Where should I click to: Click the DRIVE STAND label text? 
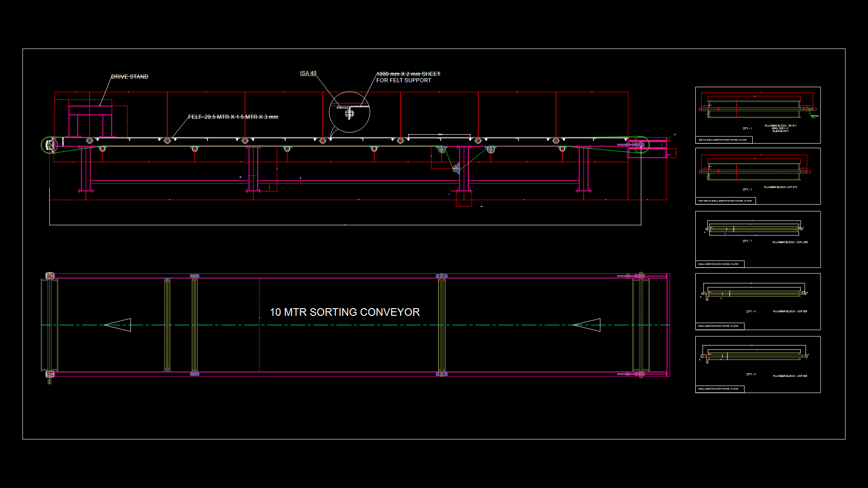pos(130,77)
